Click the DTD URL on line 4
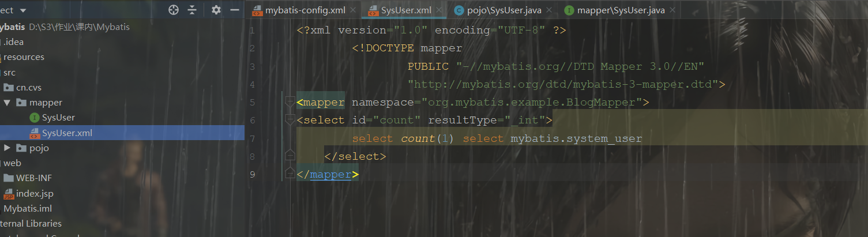The height and width of the screenshot is (237, 868). pyautogui.click(x=563, y=85)
